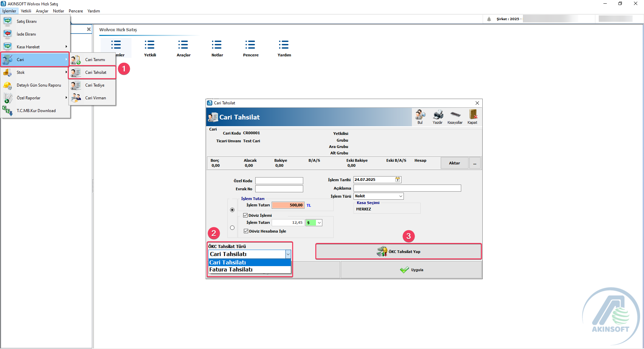This screenshot has height=349, width=644.
Task: Expand the İşlem Türü Nakit dropdown
Action: click(400, 196)
